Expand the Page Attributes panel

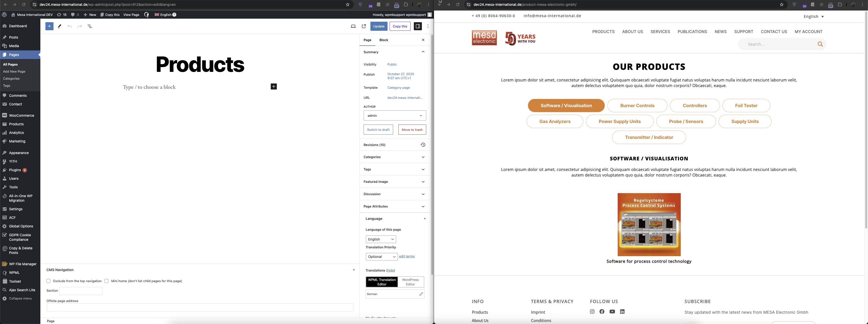pyautogui.click(x=394, y=207)
